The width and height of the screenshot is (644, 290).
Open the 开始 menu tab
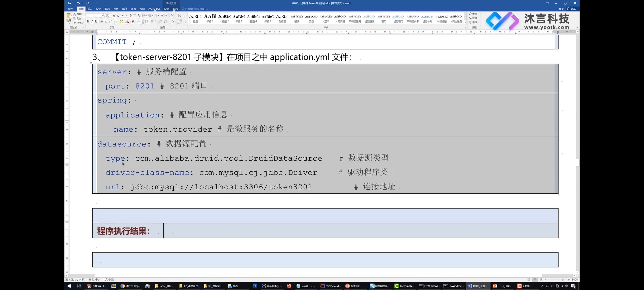coord(80,9)
